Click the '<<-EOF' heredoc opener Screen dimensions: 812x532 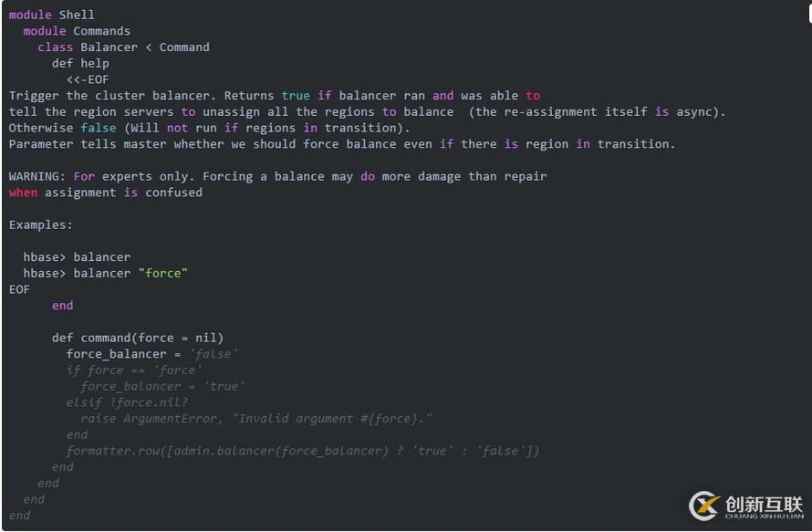[88, 79]
